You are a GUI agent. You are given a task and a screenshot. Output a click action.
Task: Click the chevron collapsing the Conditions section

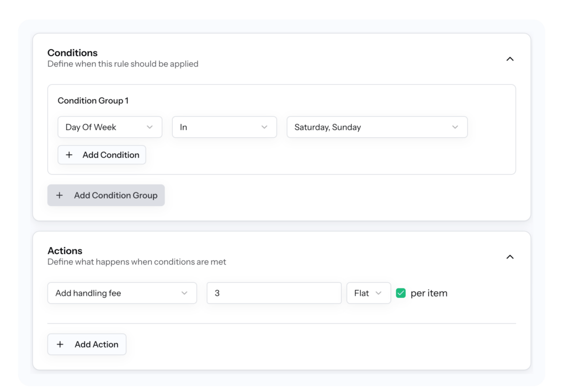[510, 58]
